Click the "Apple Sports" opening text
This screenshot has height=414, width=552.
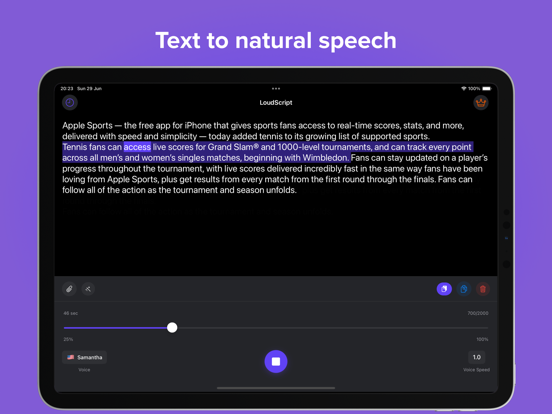click(x=87, y=125)
